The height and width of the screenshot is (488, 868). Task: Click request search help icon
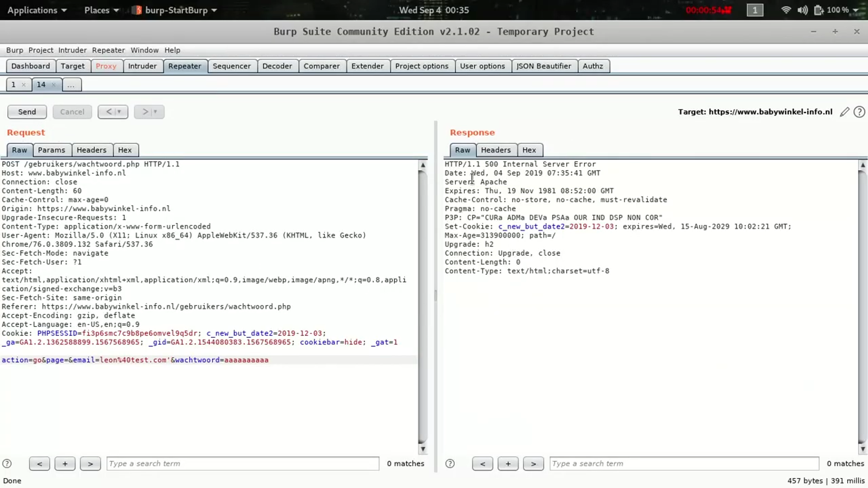(7, 464)
